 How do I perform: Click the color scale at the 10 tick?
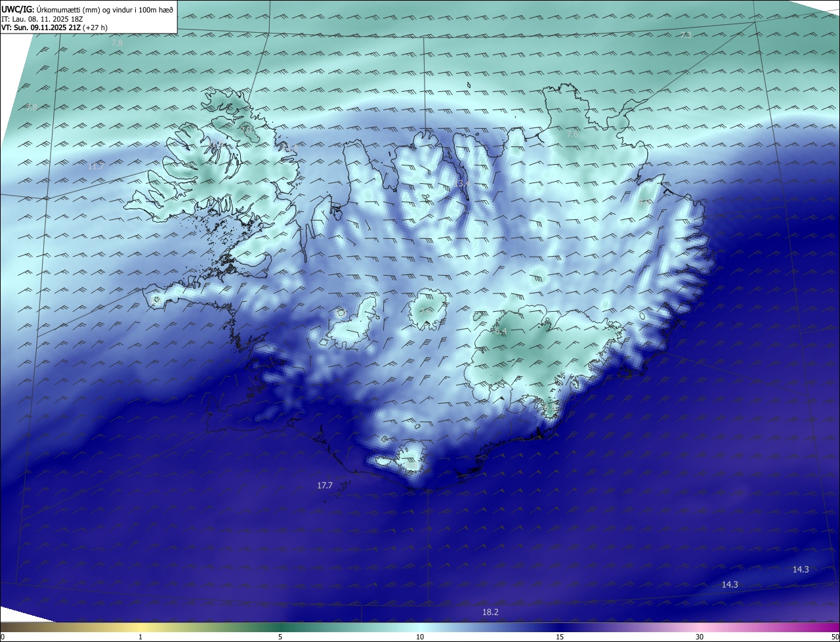[420, 637]
